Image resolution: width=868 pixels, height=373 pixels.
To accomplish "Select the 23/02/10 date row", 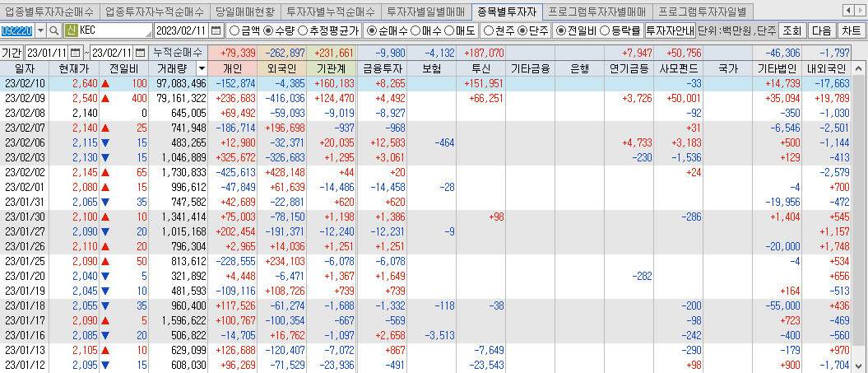I will coord(425,84).
